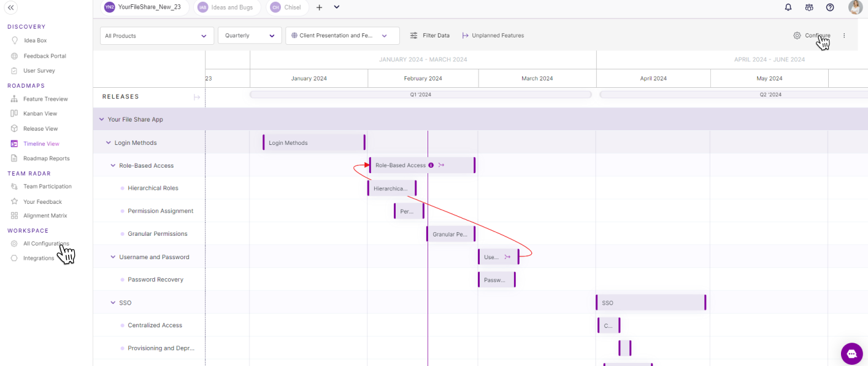This screenshot has height=366, width=868.
Task: Go to Roadmap Reports
Action: pos(45,158)
